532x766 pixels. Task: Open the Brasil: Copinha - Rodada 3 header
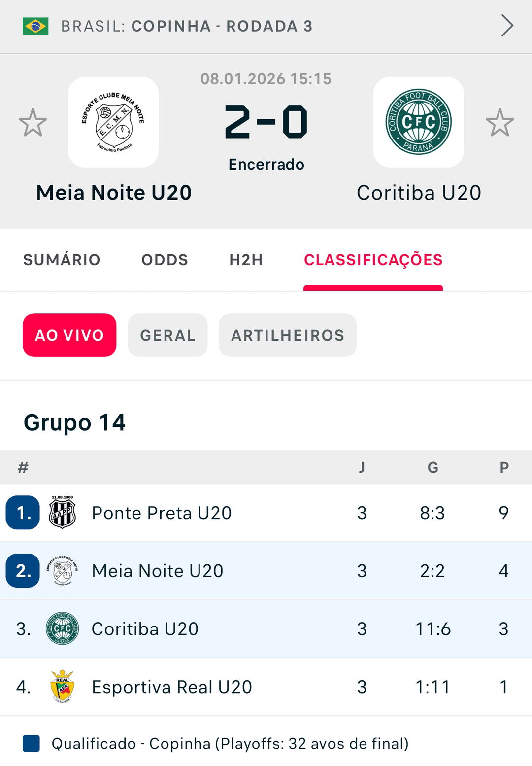tap(187, 26)
